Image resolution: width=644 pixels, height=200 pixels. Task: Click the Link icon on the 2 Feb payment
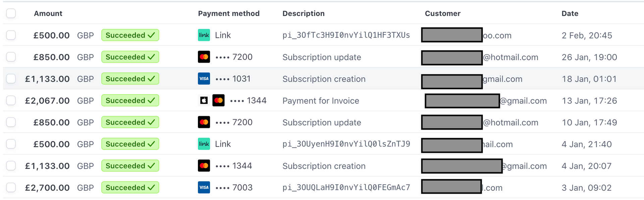tap(204, 35)
